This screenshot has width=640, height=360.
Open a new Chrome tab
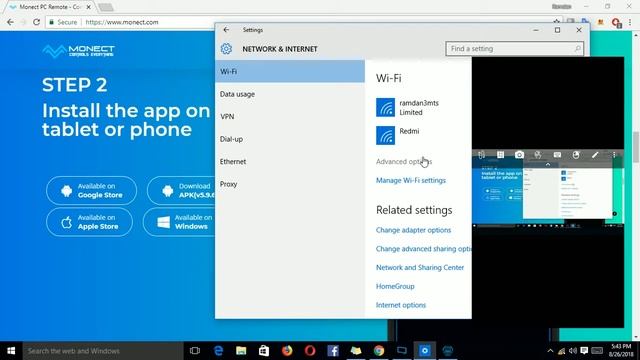pos(105,7)
